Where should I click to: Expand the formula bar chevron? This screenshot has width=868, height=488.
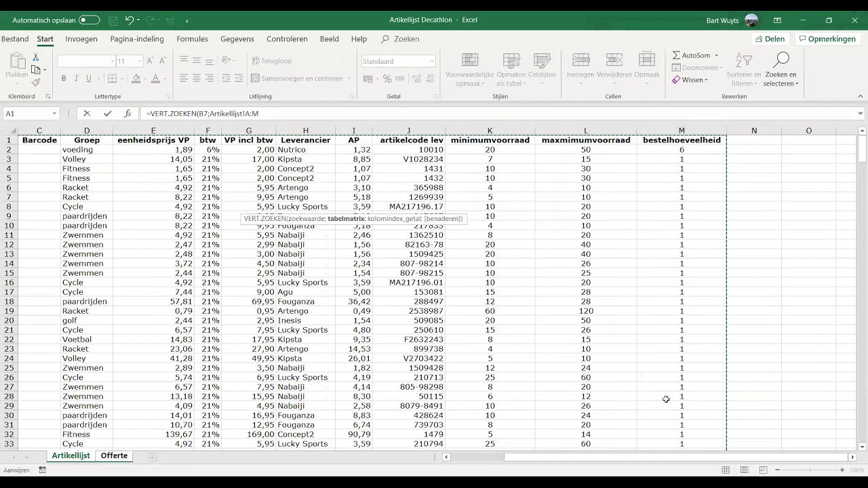pyautogui.click(x=861, y=114)
